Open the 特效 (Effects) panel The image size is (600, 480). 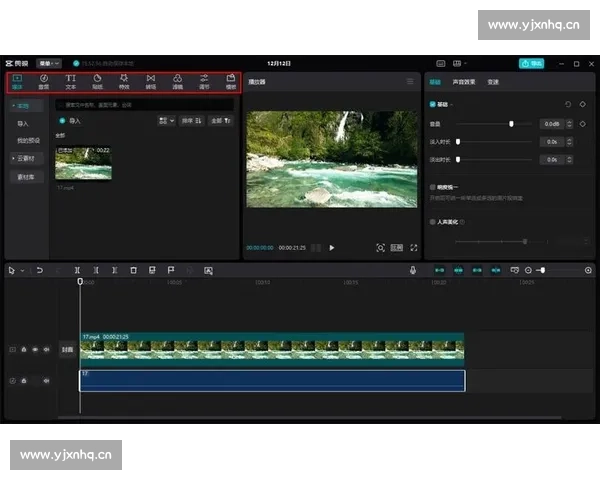point(124,80)
